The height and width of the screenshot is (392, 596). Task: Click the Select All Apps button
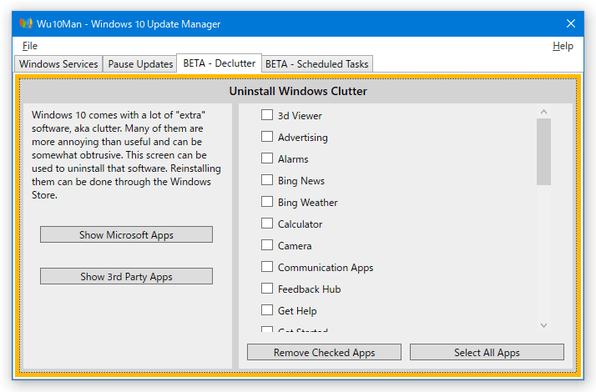[487, 352]
